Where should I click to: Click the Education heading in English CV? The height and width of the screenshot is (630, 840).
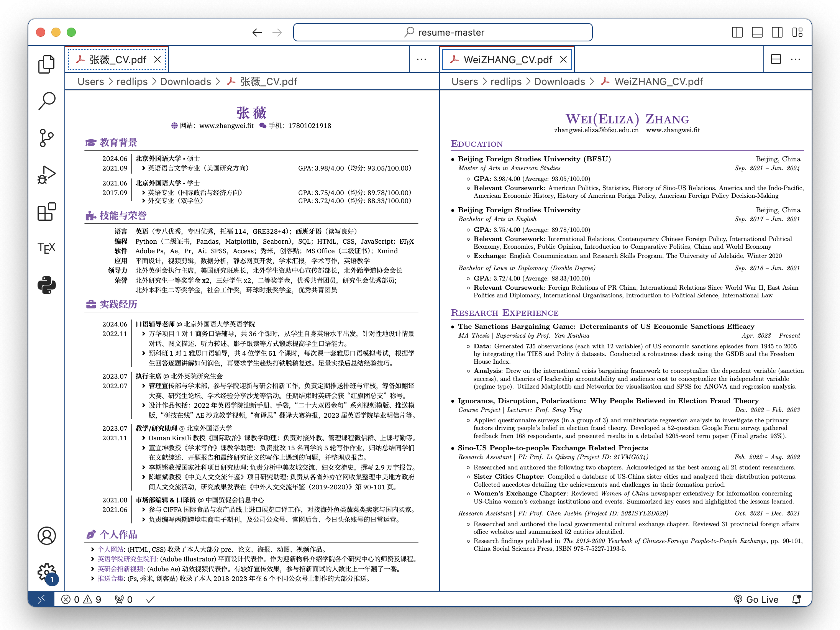tap(477, 144)
